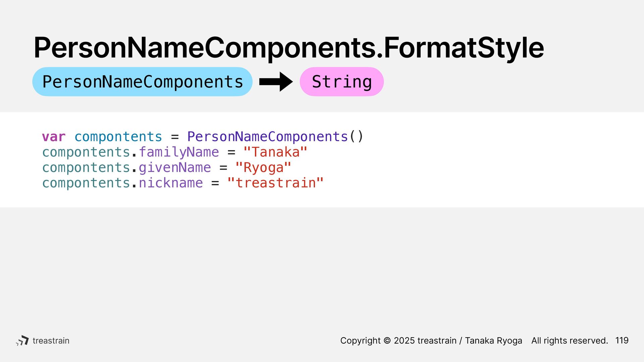644x362 pixels.
Task: Click the copyright symbol in the footer
Action: (387, 341)
